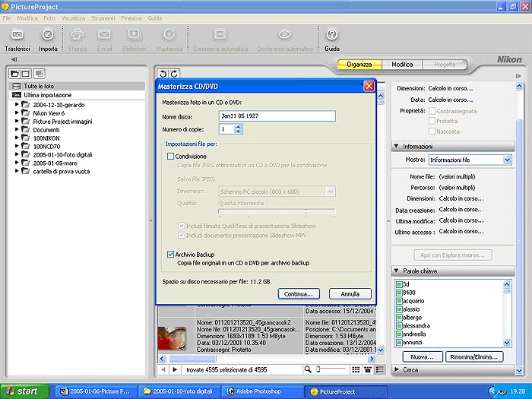
Task: Adjust the Qualità slider in dialog
Action: pos(306,211)
